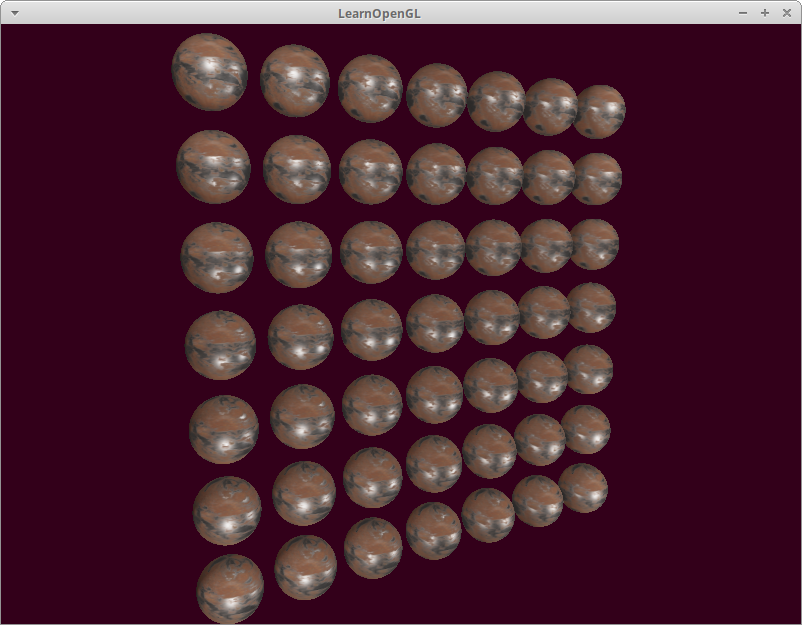Screen dimensions: 802x625
Task: Pick the middle sphere in the bottom row
Action: (x=433, y=530)
